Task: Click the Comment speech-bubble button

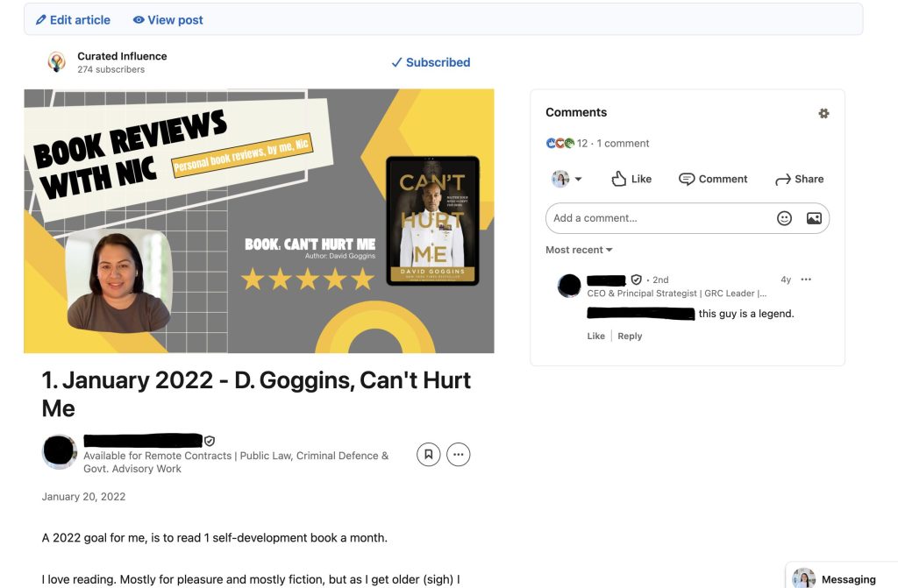Action: (712, 179)
